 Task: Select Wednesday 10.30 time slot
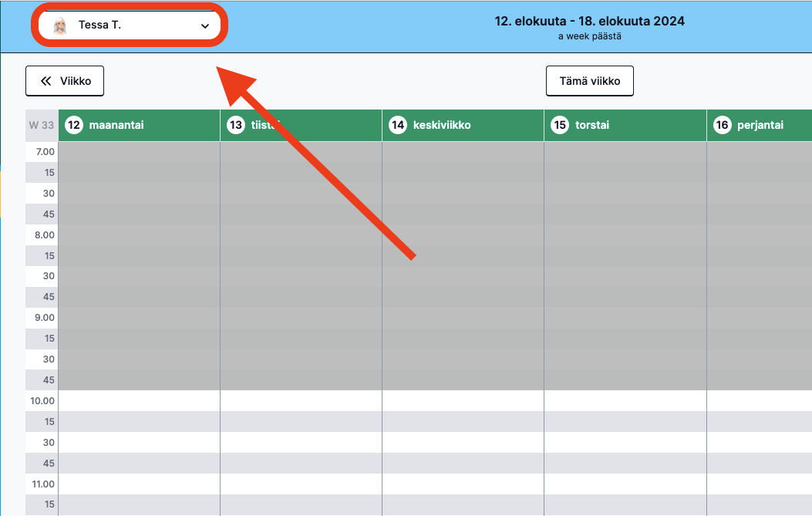(x=463, y=443)
